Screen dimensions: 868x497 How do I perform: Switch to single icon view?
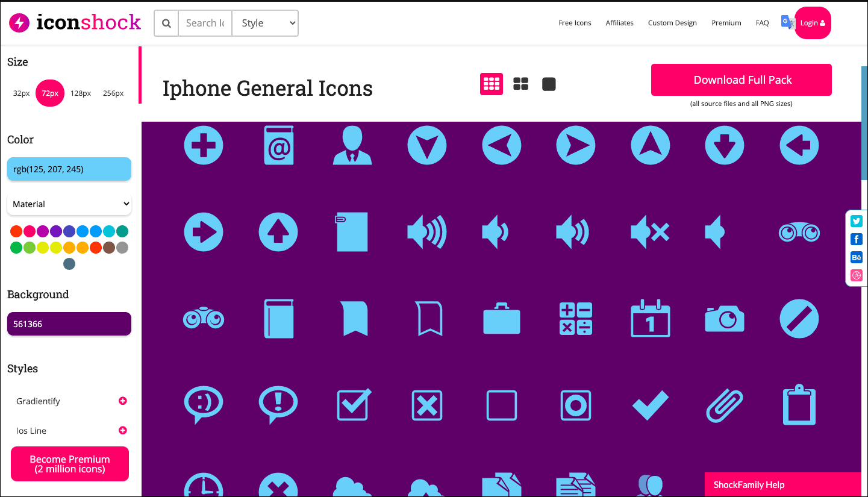pyautogui.click(x=548, y=84)
